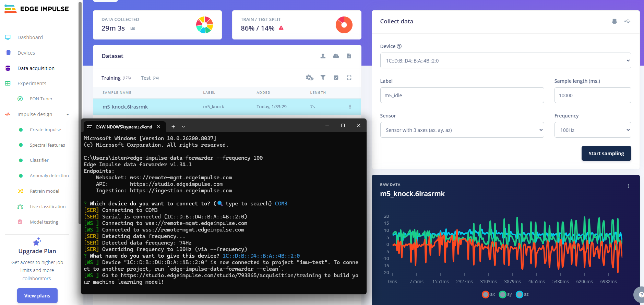The image size is (644, 305).
Task: Click the export dataset file icon
Action: [349, 56]
